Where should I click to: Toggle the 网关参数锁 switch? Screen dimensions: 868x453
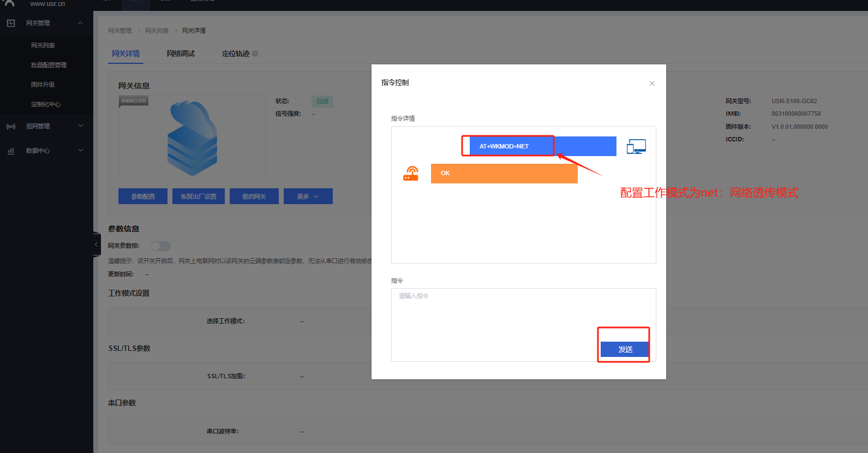161,246
